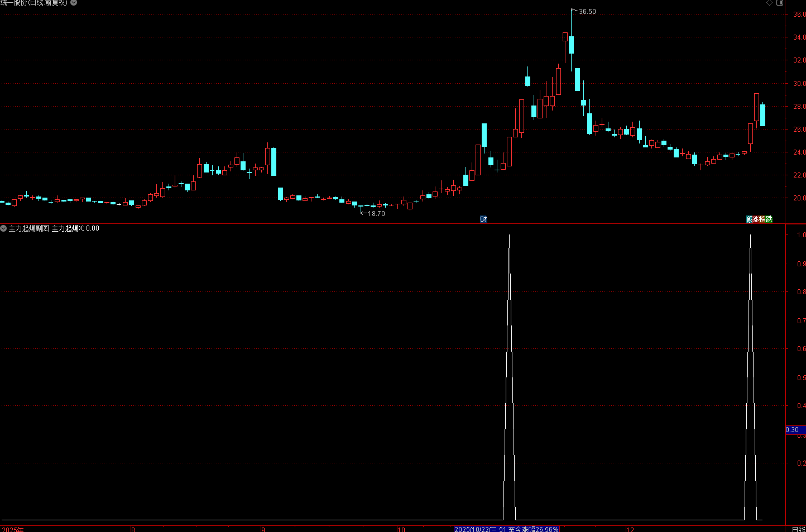The image size is (806, 532).
Task: Click the 跌 event marker
Action: click(x=769, y=219)
